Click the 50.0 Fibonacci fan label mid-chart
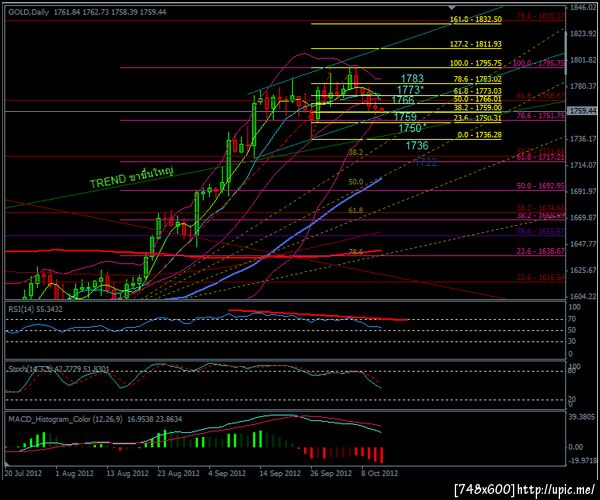The height and width of the screenshot is (500, 600). (x=356, y=182)
